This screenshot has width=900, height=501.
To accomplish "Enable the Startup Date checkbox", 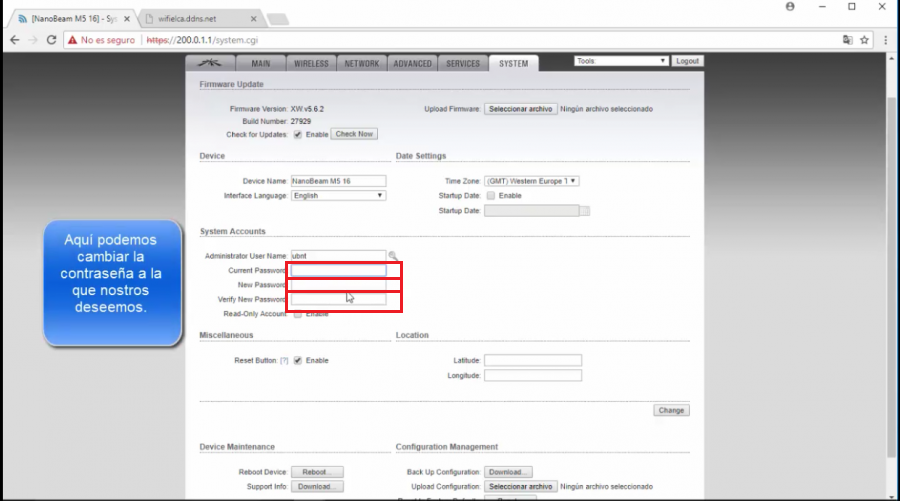I will (491, 196).
